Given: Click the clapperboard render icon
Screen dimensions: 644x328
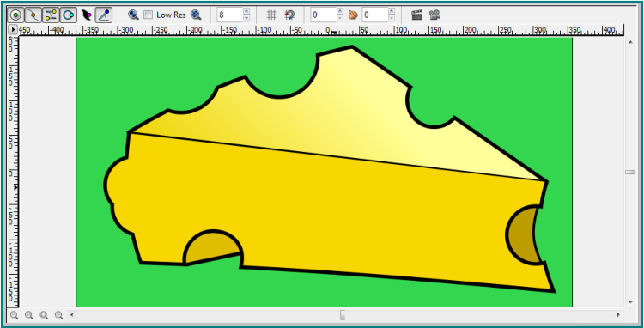Looking at the screenshot, I should 416,15.
